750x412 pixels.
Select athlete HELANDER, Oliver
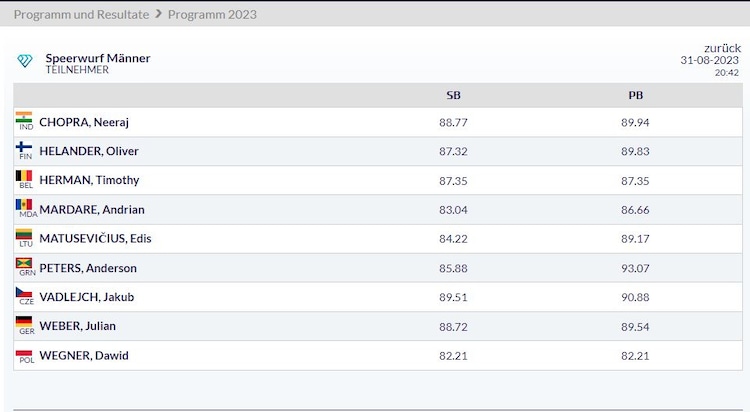(89, 152)
